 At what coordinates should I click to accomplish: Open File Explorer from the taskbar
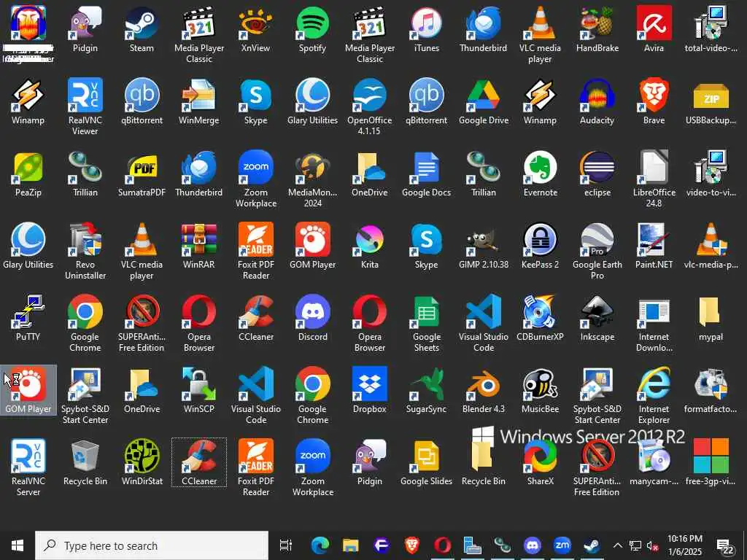click(351, 545)
